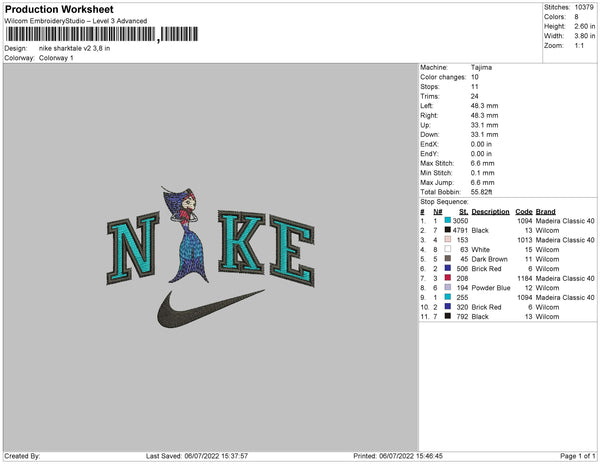
Task: Click the cyan swatch for stop 1
Action: [448, 220]
